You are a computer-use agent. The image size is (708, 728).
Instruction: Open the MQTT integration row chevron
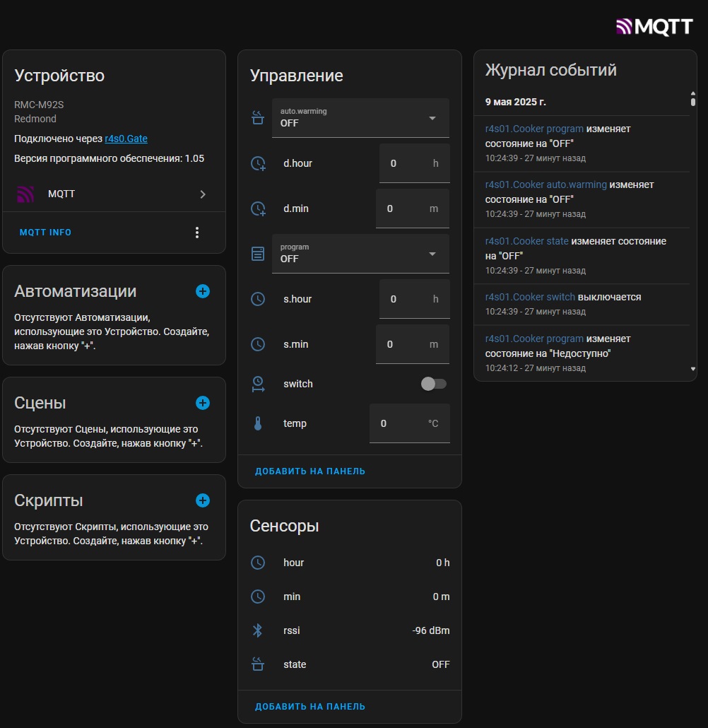[x=203, y=194]
